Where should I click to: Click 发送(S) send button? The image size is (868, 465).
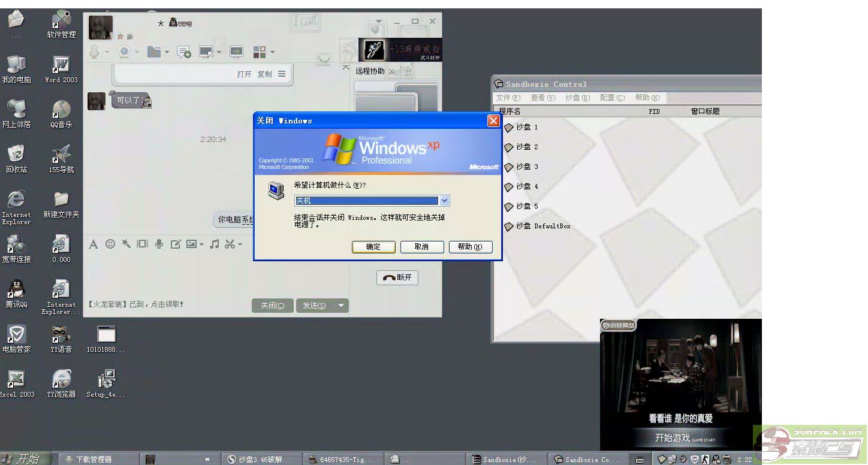click(x=315, y=306)
